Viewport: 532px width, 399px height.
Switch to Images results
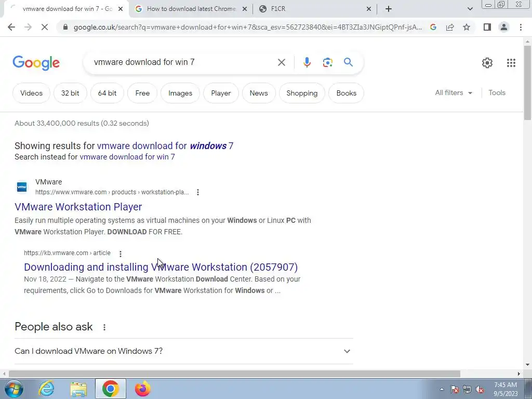[180, 93]
